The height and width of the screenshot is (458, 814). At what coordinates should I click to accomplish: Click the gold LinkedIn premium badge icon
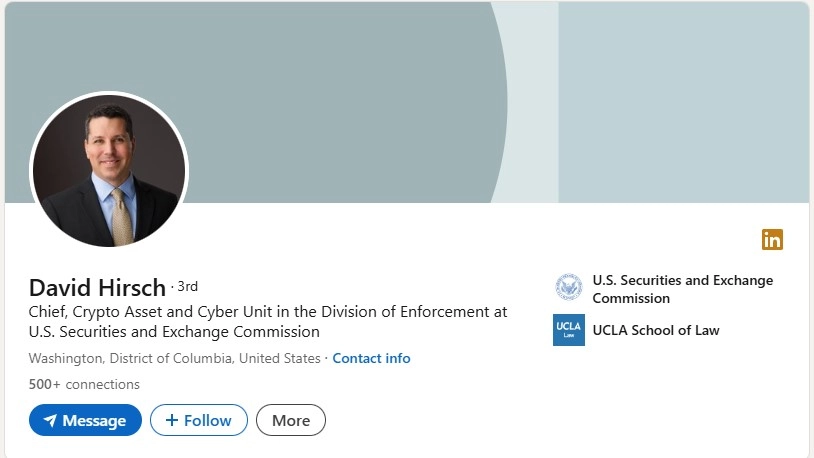point(772,239)
